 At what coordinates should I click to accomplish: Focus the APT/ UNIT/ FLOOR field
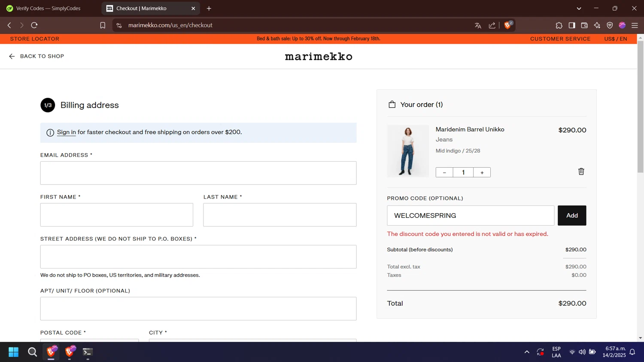pyautogui.click(x=198, y=308)
